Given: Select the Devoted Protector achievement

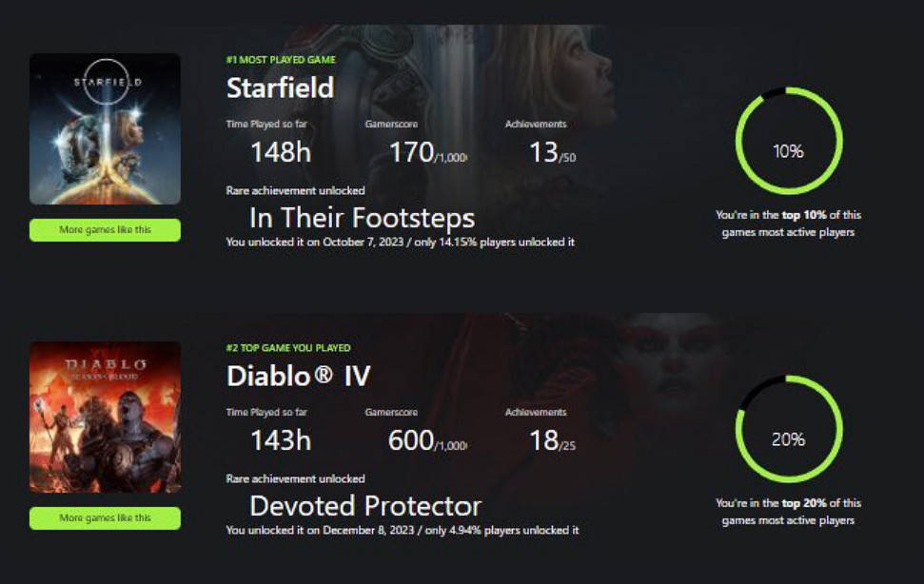Looking at the screenshot, I should [365, 505].
